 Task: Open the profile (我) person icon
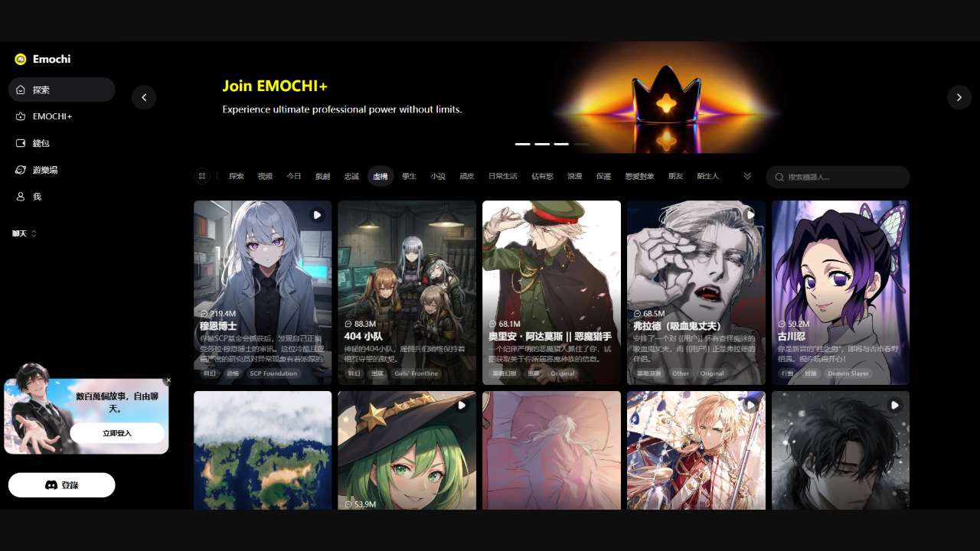tap(21, 197)
